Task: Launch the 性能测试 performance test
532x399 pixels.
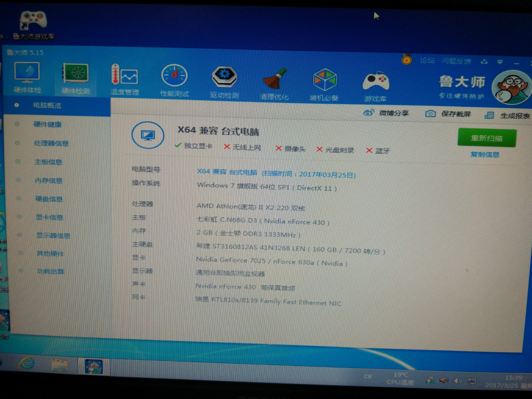Action: [174, 81]
